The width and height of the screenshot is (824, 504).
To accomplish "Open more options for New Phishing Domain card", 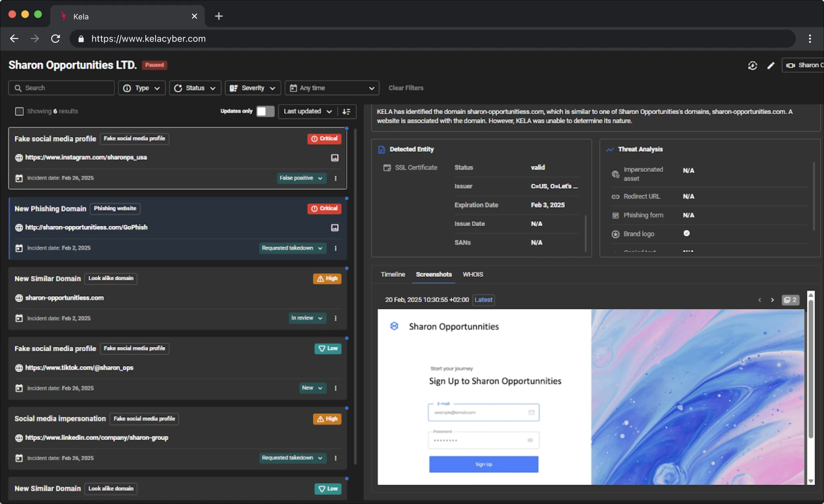I will (336, 248).
